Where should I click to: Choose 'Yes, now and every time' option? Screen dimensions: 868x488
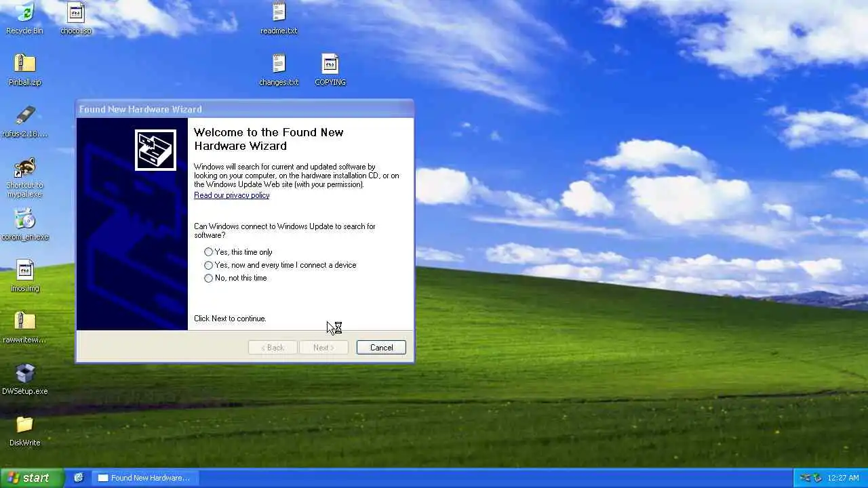(x=280, y=265)
